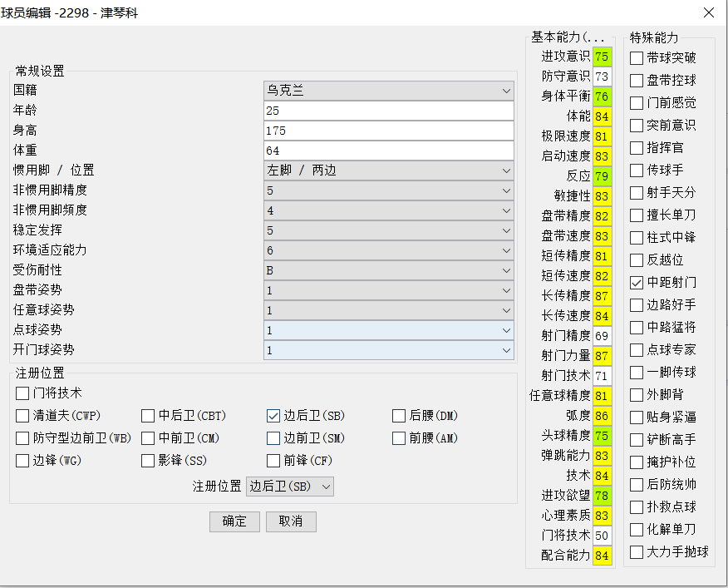Check the 门将技术 registration checkbox

22,393
